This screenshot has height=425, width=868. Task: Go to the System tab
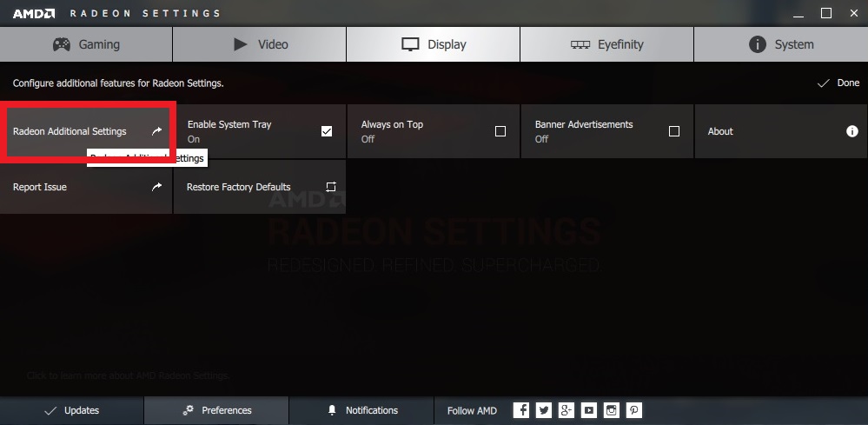(780, 44)
